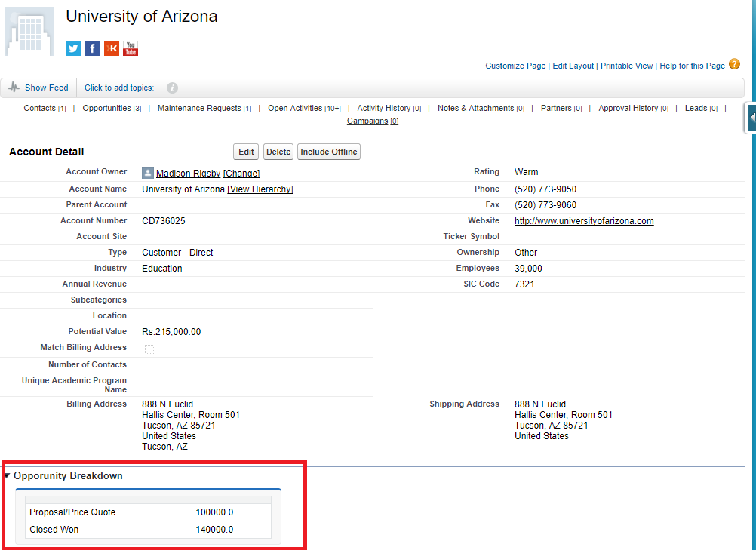The width and height of the screenshot is (756, 550).
Task: Click the Show Feed pulse icon
Action: [14, 88]
